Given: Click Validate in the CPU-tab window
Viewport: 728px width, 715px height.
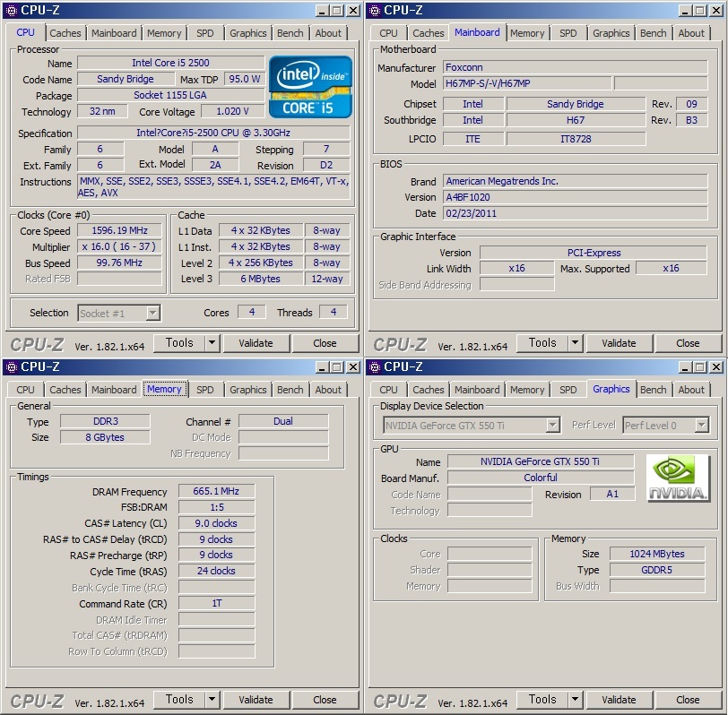Looking at the screenshot, I should click(256, 343).
